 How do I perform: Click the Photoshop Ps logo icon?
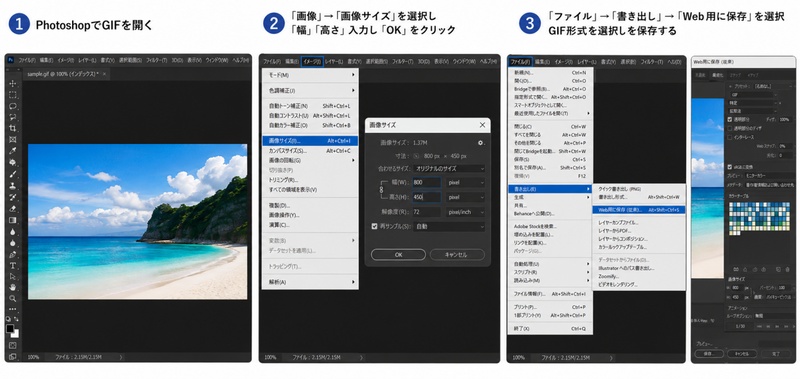pyautogui.click(x=11, y=60)
